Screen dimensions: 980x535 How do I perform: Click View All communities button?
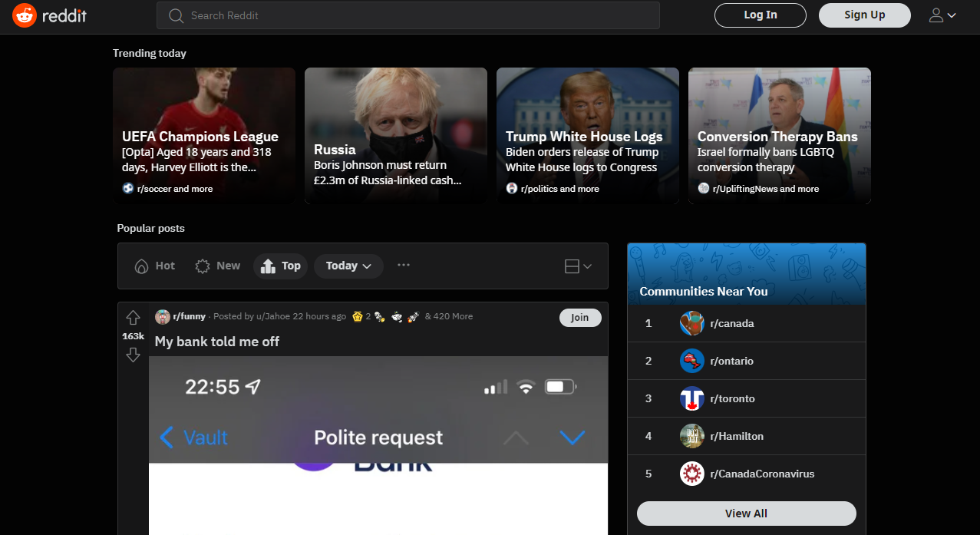click(747, 514)
